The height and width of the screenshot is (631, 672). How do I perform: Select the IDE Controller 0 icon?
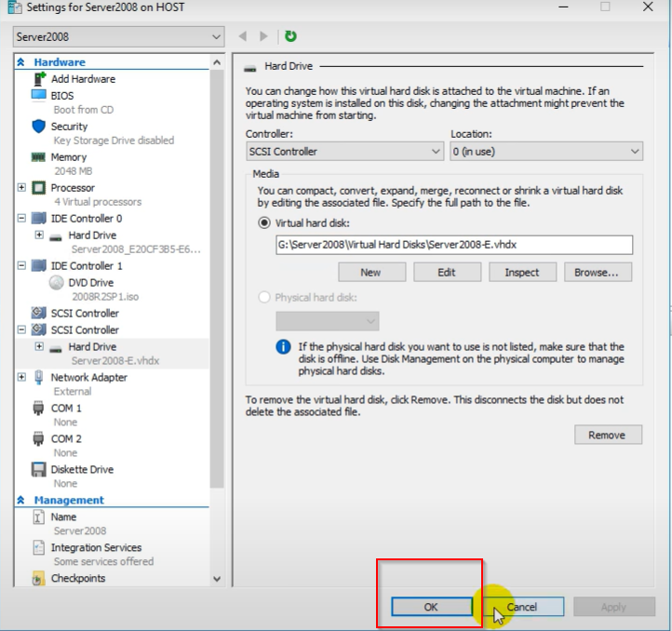click(38, 218)
